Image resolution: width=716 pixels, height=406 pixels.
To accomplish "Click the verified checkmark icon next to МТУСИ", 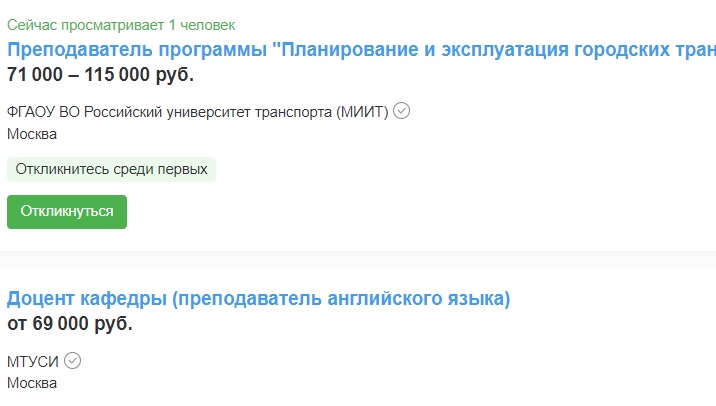I will click(x=72, y=361).
